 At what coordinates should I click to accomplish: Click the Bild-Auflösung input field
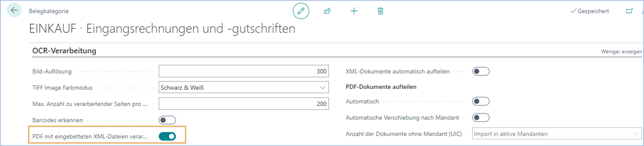coord(244,71)
